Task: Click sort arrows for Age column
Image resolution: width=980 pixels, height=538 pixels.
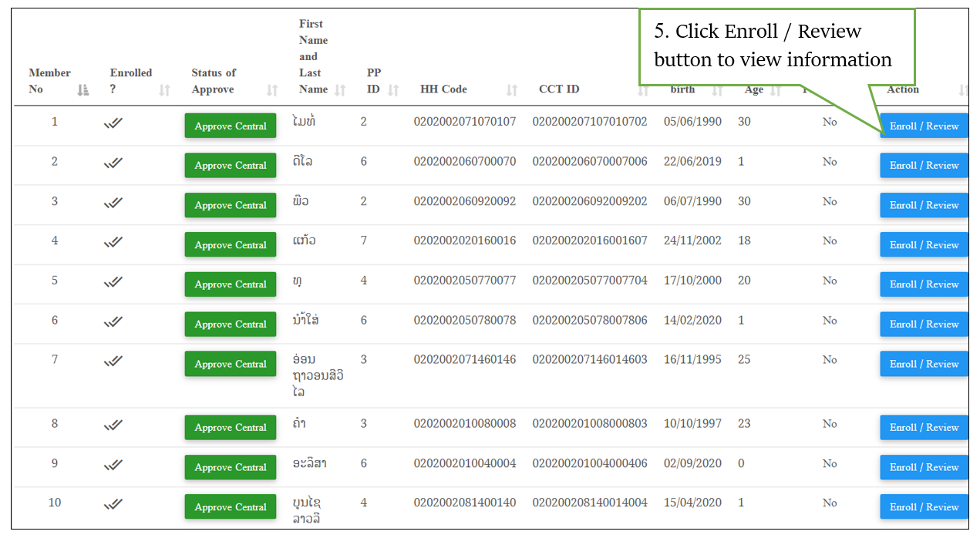Action: (776, 90)
